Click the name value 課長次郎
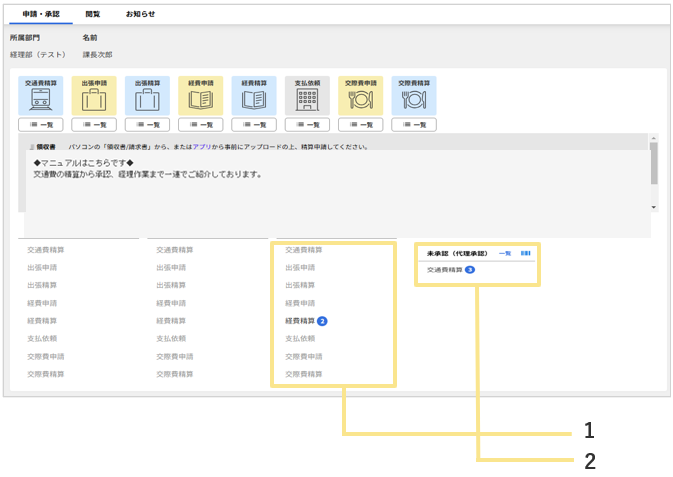This screenshot has width=673, height=477. [x=97, y=55]
